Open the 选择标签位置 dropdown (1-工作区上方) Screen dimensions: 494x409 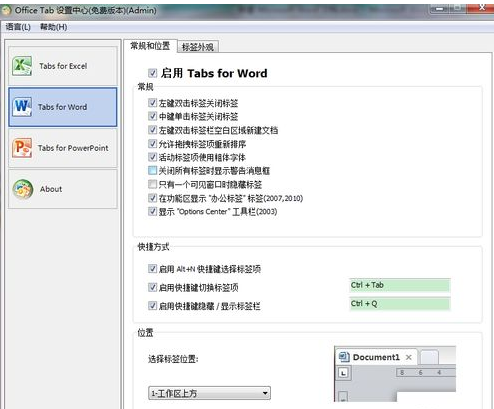pyautogui.click(x=209, y=393)
